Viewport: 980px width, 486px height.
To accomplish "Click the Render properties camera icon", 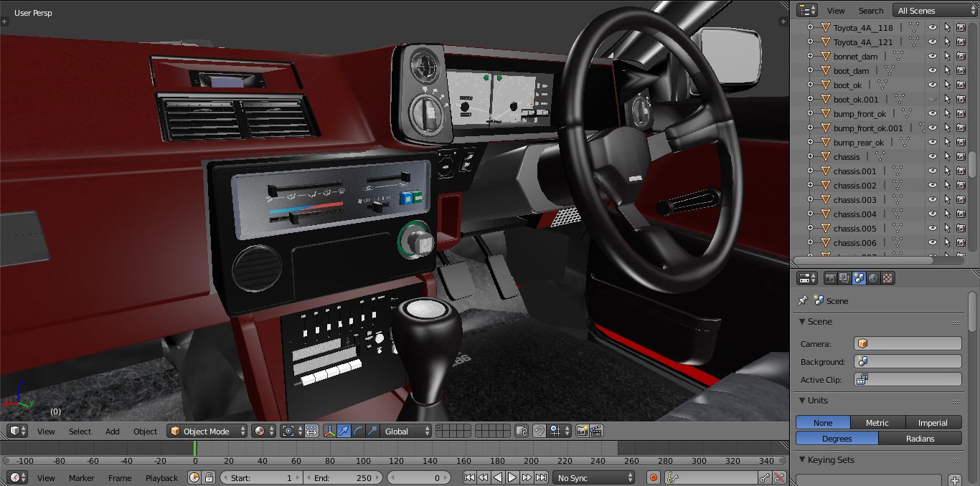I will (830, 278).
